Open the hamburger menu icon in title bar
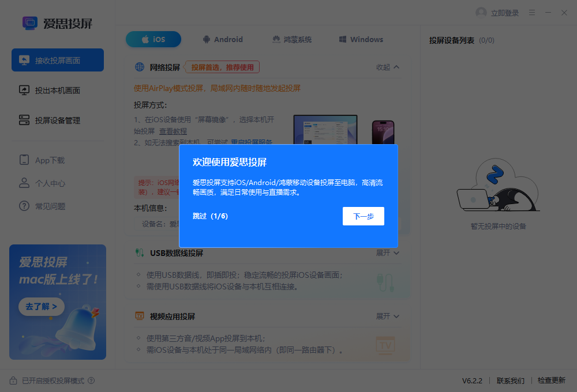This screenshot has height=392, width=577. 532,13
